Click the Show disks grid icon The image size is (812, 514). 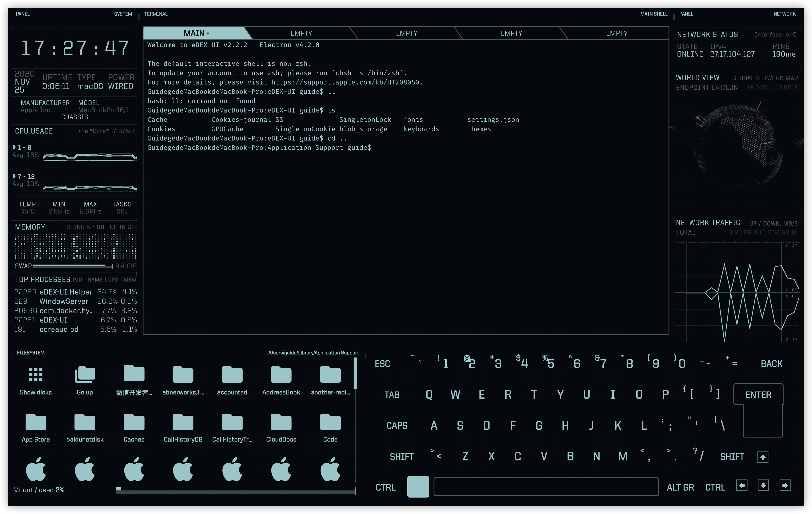[x=35, y=374]
